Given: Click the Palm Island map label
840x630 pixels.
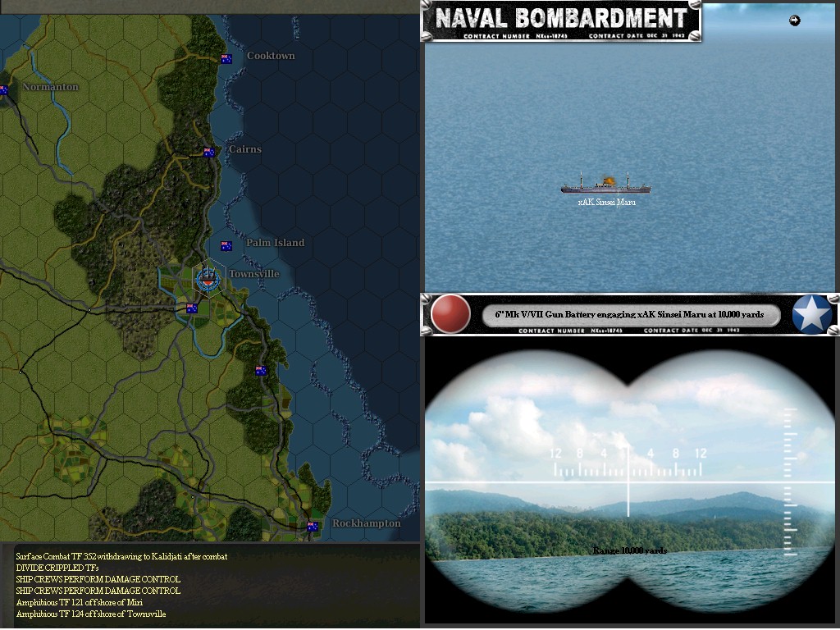Looking at the screenshot, I should (275, 243).
